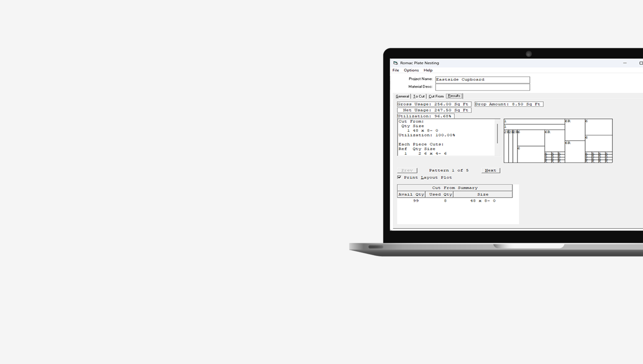The height and width of the screenshot is (364, 643).
Task: Click the empty Material Desc field
Action: [482, 87]
